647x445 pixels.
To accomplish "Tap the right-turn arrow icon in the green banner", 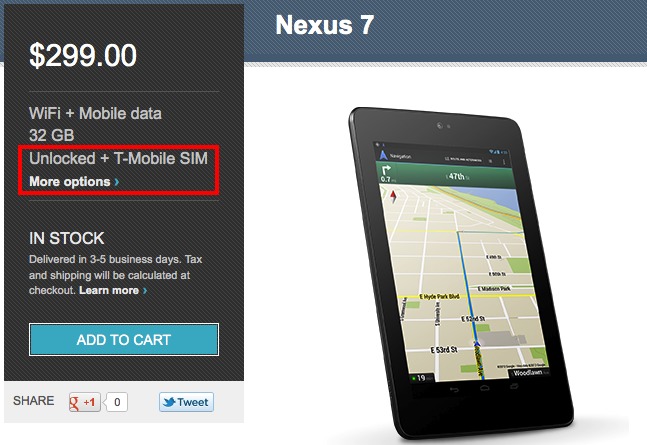I will coord(386,170).
